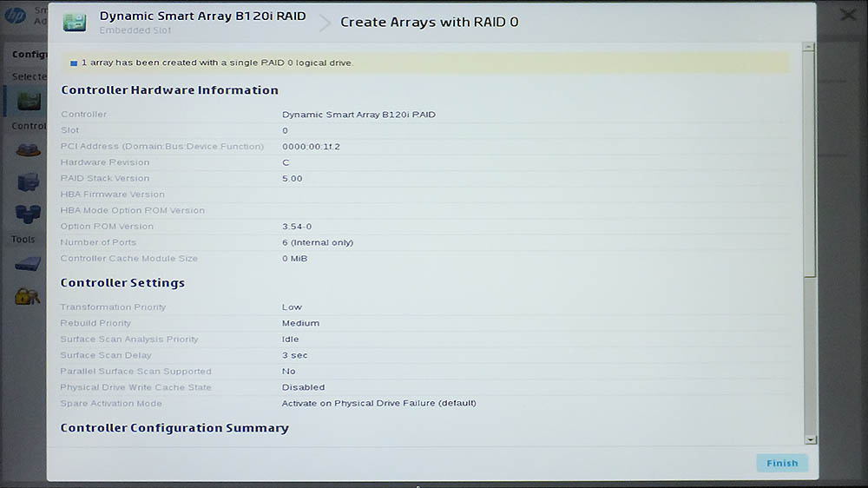The image size is (868, 488).
Task: Open the unassigned drives icon in sidebar
Action: pyautogui.click(x=28, y=214)
